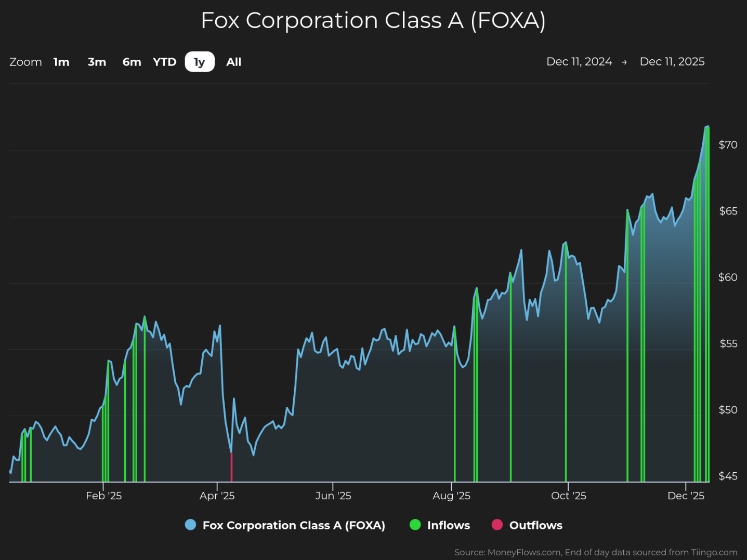Click the blue FOXA legend circle
Screen dimensions: 747x560
191,525
